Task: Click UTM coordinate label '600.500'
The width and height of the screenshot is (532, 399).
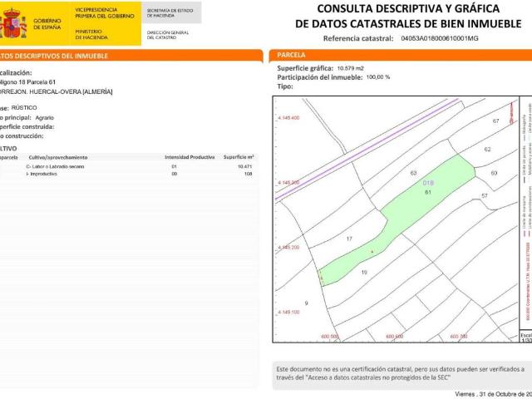Action: 330,336
